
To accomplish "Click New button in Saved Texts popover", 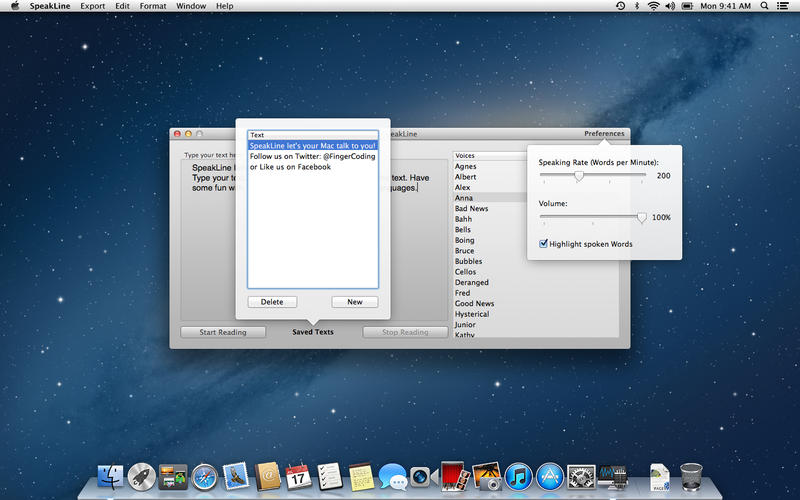I will [355, 302].
